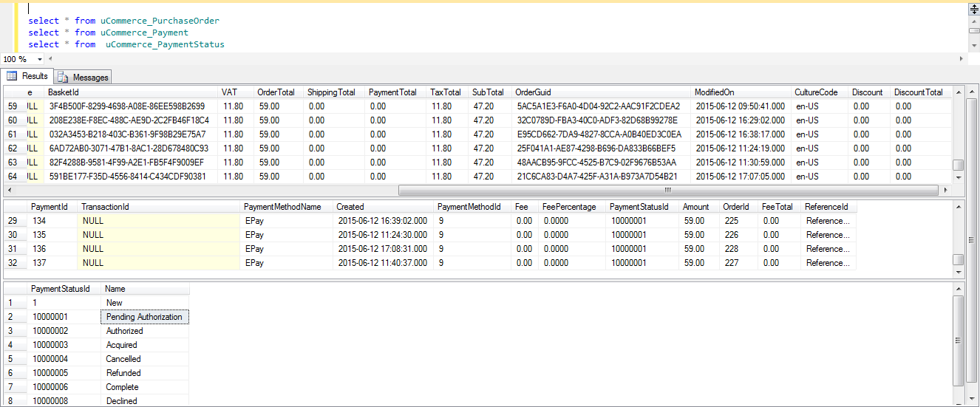Click NULL TransactionId cell for payment 135
The image size is (980, 407).
tap(159, 235)
